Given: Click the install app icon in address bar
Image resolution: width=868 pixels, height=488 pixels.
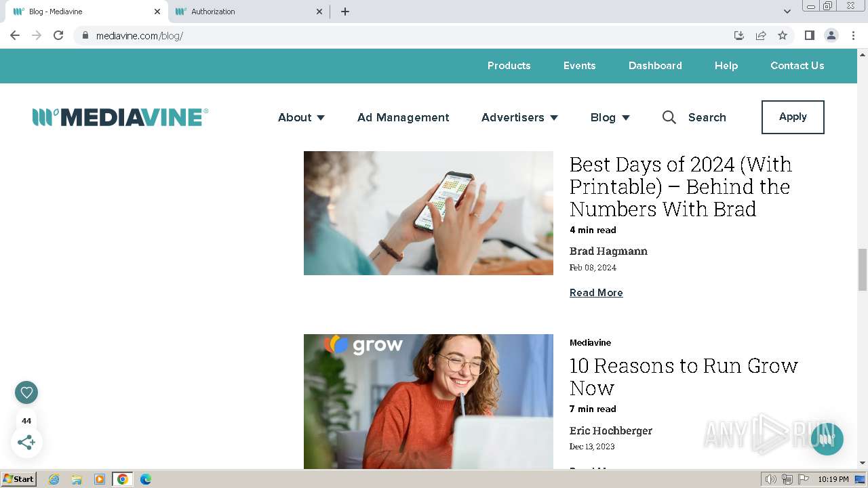Looking at the screenshot, I should tap(739, 35).
